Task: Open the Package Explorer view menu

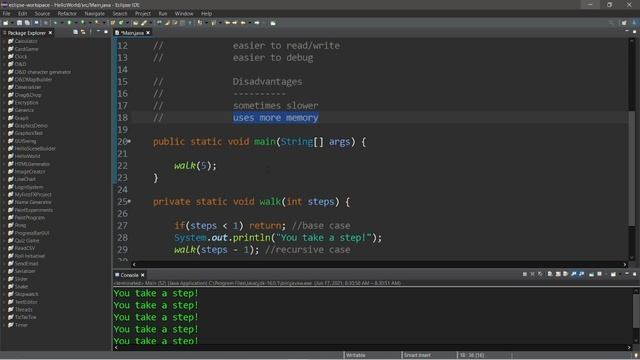Action: (91, 32)
